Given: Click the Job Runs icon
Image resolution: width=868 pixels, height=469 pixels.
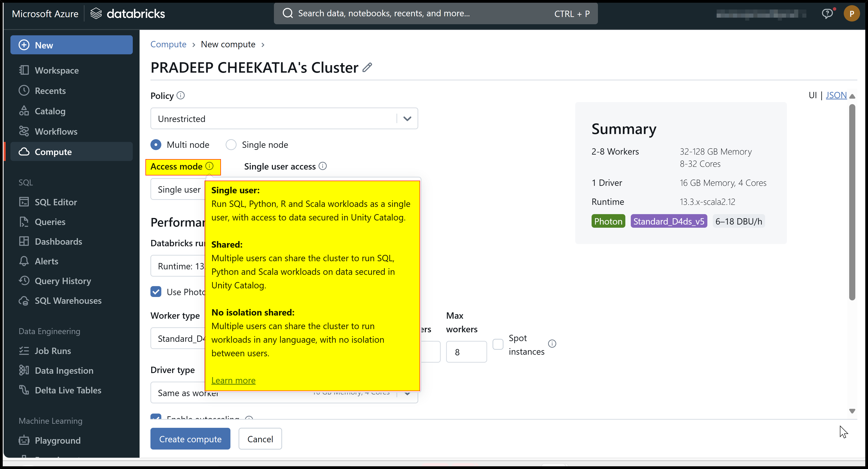Looking at the screenshot, I should click(24, 350).
